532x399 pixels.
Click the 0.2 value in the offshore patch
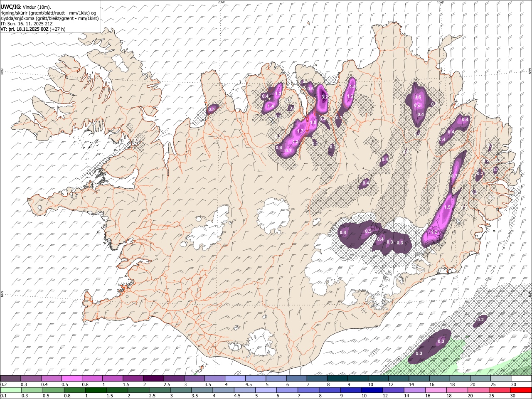[x=481, y=320]
